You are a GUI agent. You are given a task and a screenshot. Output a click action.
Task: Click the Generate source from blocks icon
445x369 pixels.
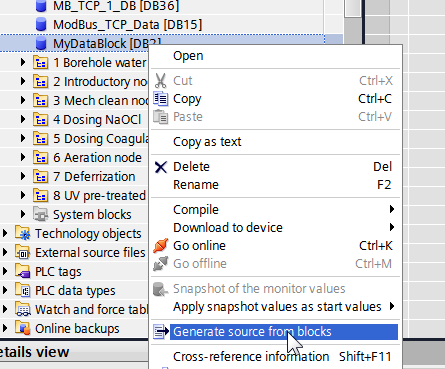(x=161, y=332)
